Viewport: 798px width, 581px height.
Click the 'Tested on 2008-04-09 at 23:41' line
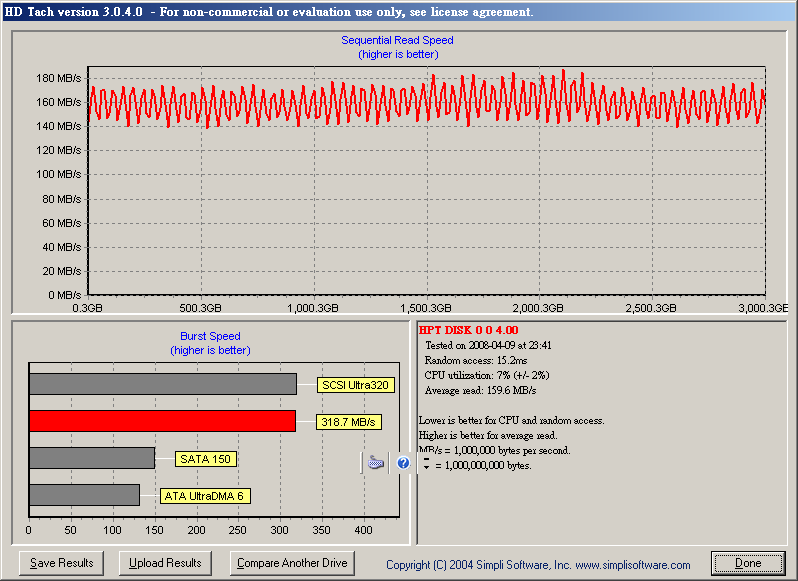pyautogui.click(x=488, y=345)
